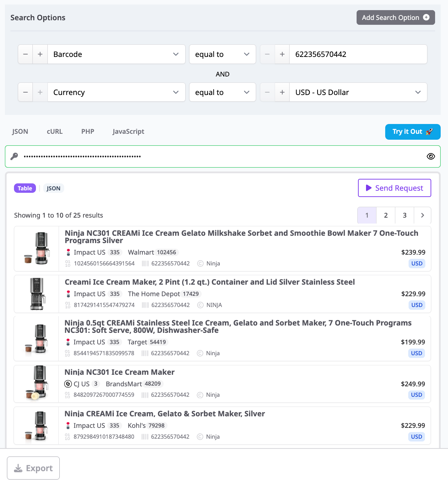
Task: Click The Home Depot 17429 merchant label
Action: pos(165,294)
